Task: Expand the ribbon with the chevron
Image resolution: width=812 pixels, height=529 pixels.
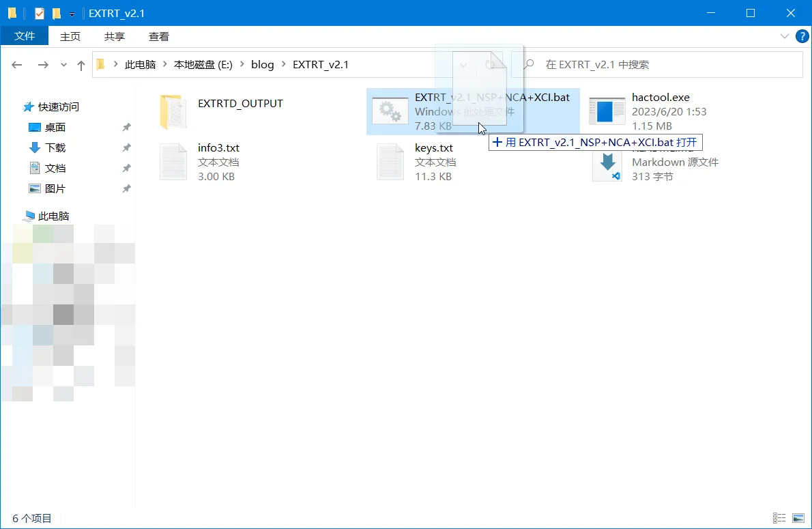Action: coord(784,36)
